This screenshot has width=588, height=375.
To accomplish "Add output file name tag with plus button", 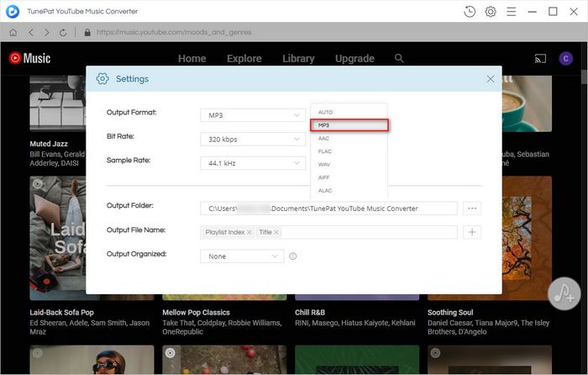I will click(472, 232).
